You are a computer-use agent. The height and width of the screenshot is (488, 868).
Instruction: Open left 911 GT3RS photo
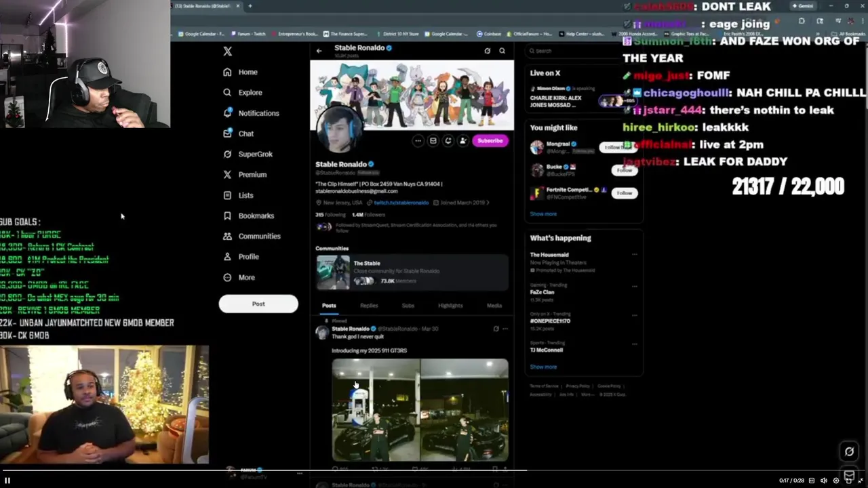(x=376, y=410)
